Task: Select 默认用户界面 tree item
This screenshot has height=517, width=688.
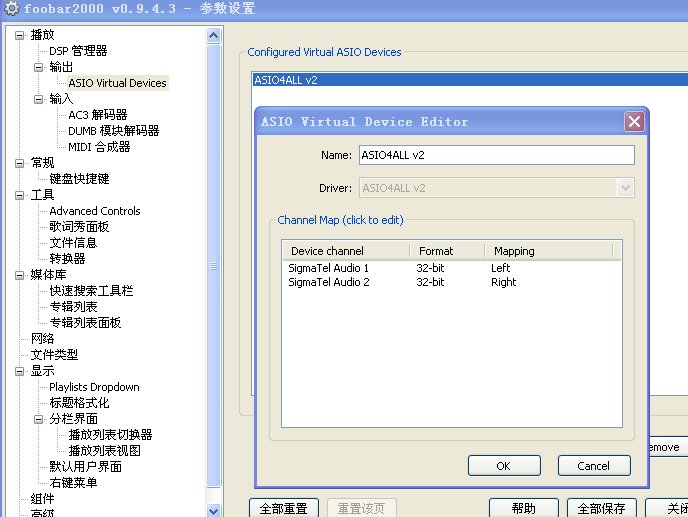Action: pos(86,467)
